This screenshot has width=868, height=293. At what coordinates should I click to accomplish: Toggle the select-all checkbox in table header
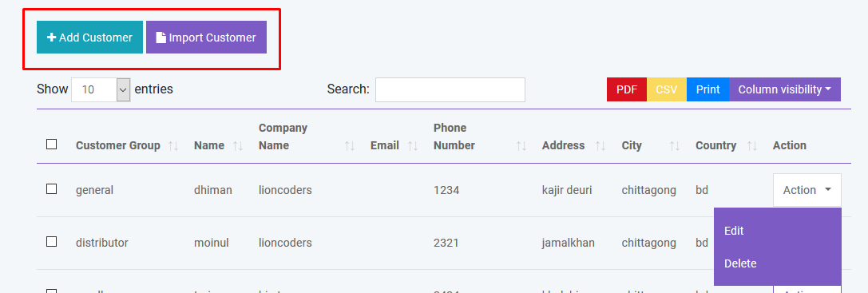coord(51,145)
